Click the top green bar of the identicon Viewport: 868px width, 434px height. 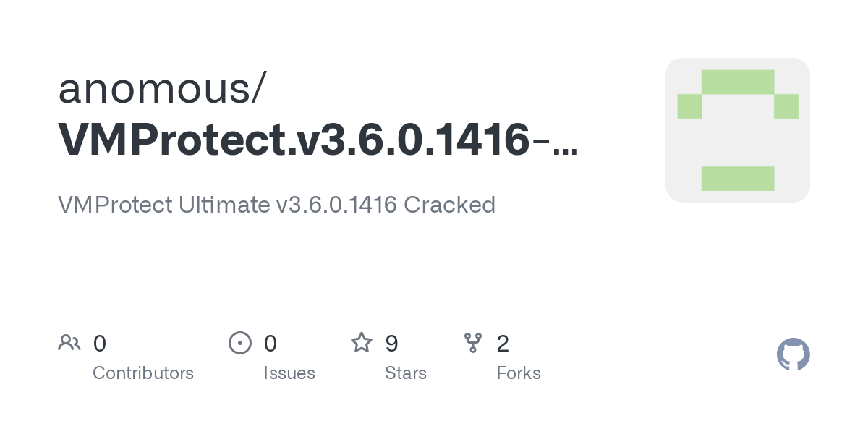click(738, 82)
